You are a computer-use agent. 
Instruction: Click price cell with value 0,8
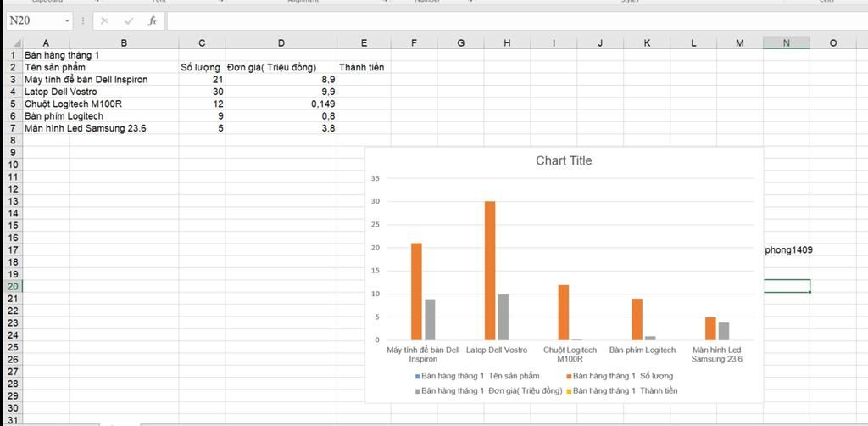click(281, 116)
